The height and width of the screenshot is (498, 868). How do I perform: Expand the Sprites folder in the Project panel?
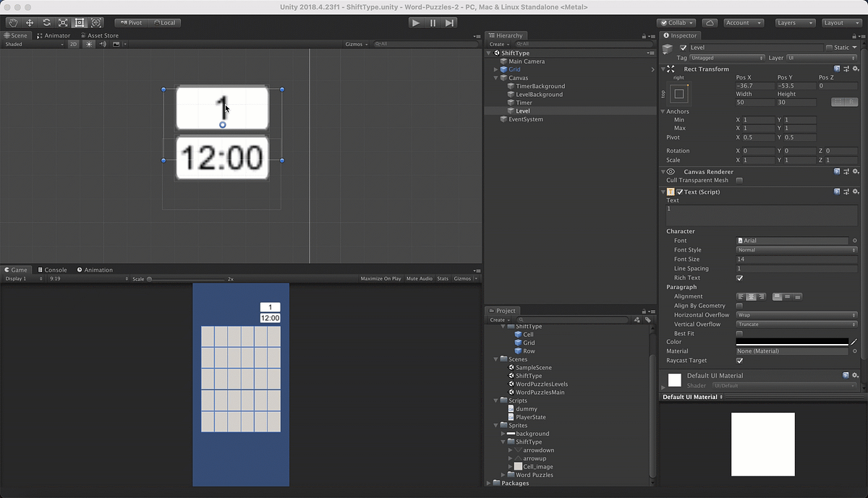pos(496,425)
